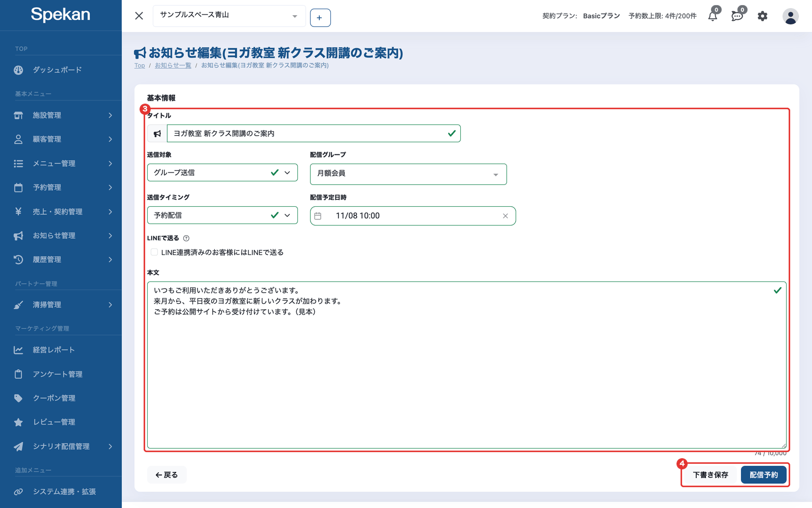Open the settings gear icon
Image resolution: width=812 pixels, height=508 pixels.
pos(762,16)
